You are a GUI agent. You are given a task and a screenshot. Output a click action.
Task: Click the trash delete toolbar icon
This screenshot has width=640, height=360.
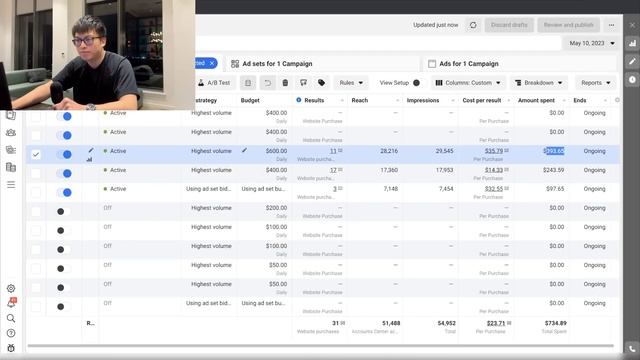point(285,83)
